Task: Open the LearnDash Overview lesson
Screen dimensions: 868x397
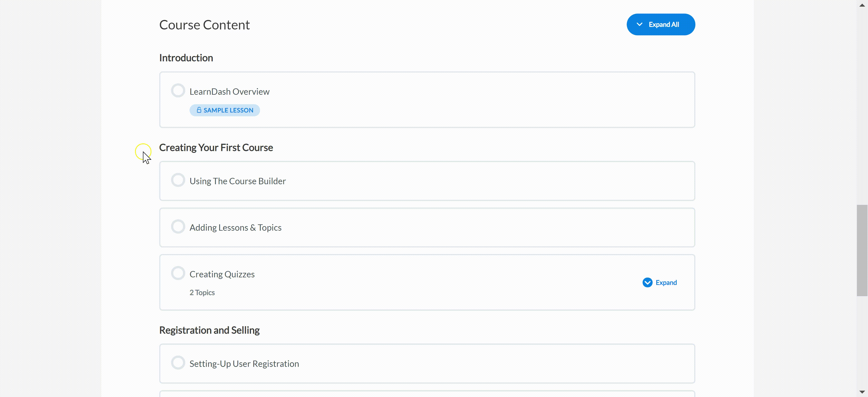Action: tap(229, 92)
